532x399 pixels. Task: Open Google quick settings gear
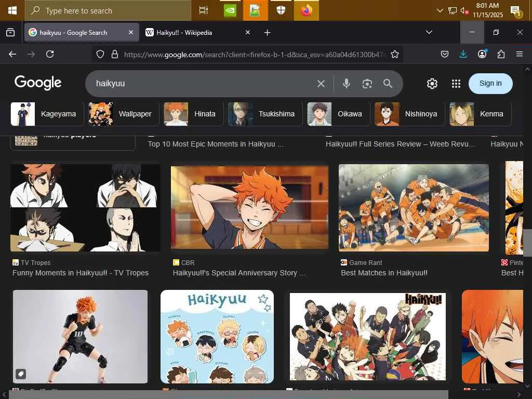pyautogui.click(x=432, y=84)
